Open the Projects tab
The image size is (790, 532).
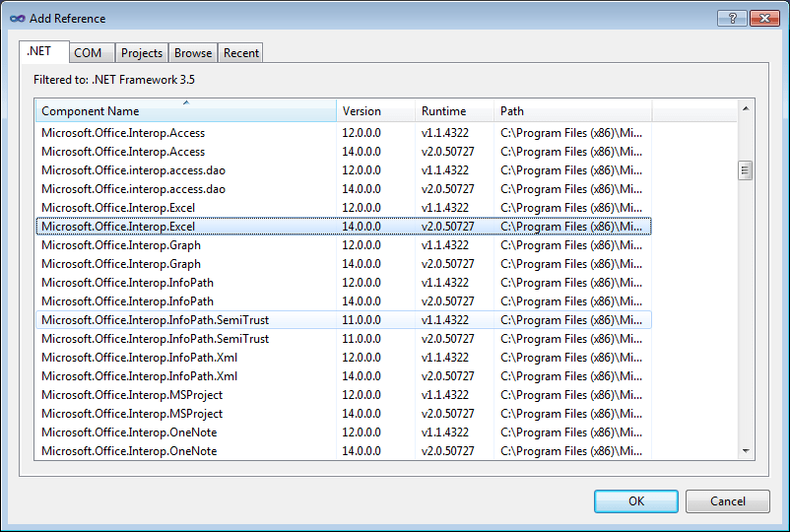(x=142, y=53)
